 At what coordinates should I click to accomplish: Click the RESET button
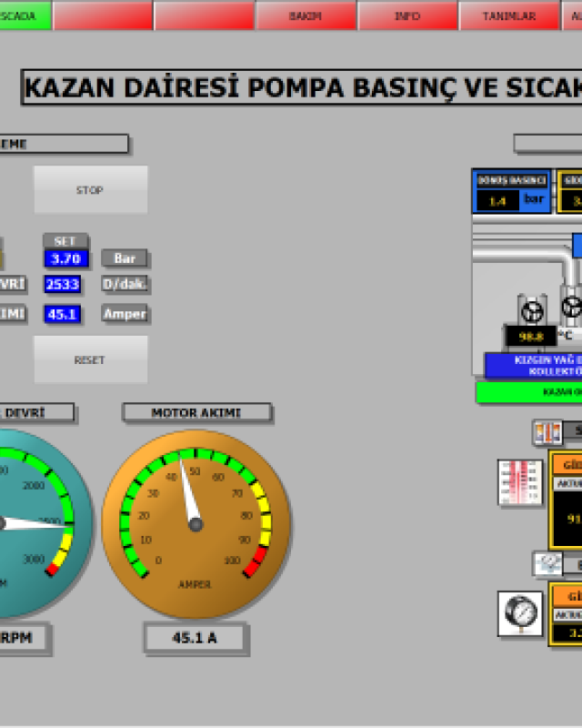91,359
